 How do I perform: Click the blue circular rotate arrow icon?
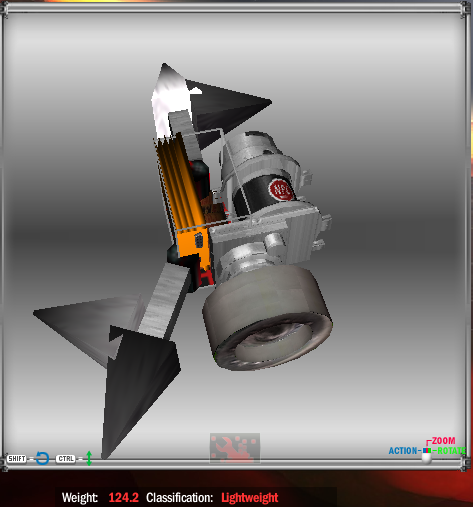pos(42,458)
